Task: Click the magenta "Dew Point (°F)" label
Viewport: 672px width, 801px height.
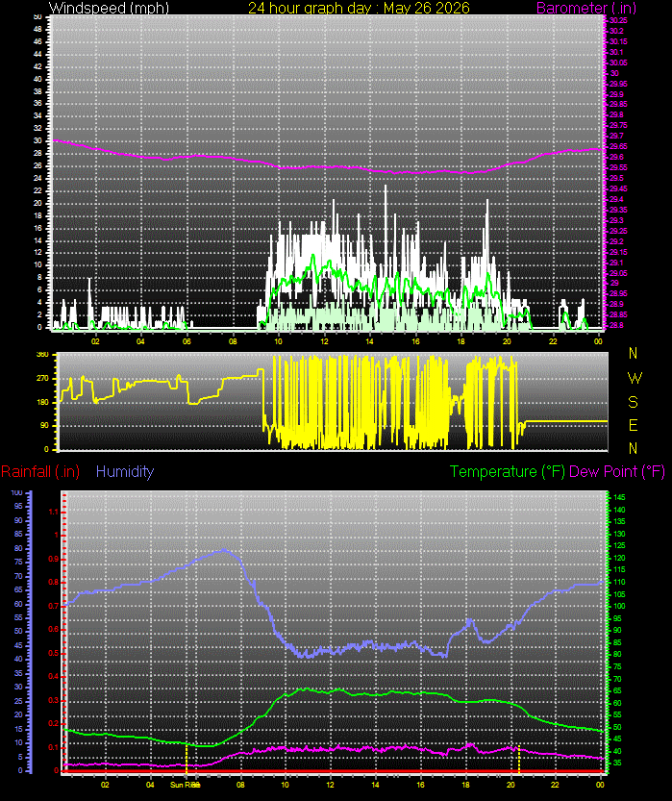Action: [617, 471]
